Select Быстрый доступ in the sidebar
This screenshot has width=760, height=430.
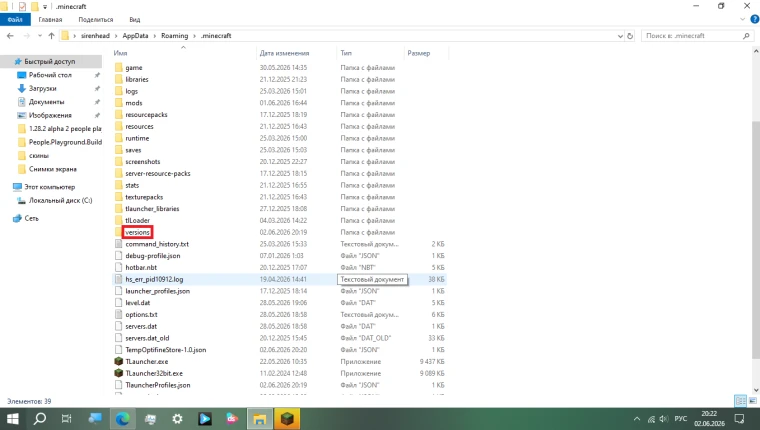click(50, 62)
